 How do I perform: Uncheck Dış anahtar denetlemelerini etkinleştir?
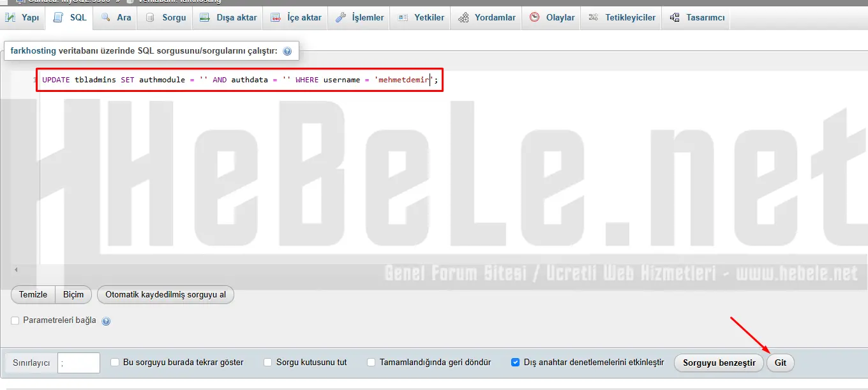coord(516,362)
